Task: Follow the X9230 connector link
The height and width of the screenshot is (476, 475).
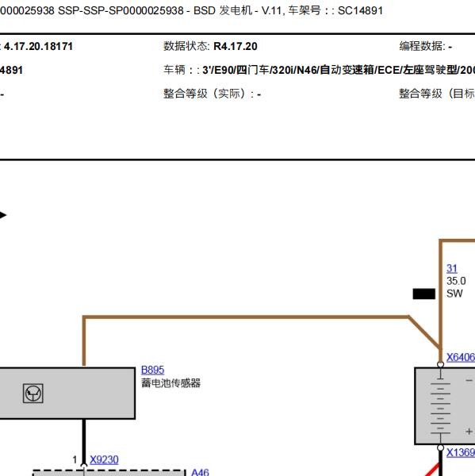Action: pos(104,459)
